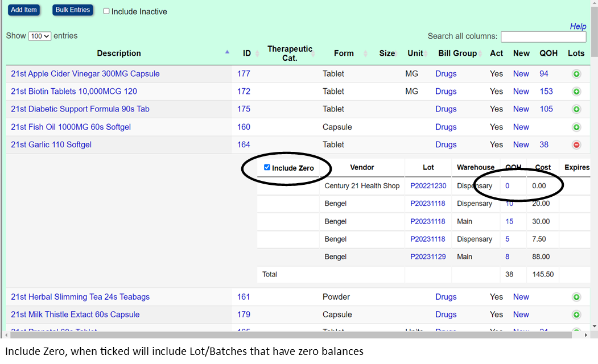598x364 pixels.
Task: Sort table by Therapeutic Cat. column
Action: pyautogui.click(x=290, y=53)
